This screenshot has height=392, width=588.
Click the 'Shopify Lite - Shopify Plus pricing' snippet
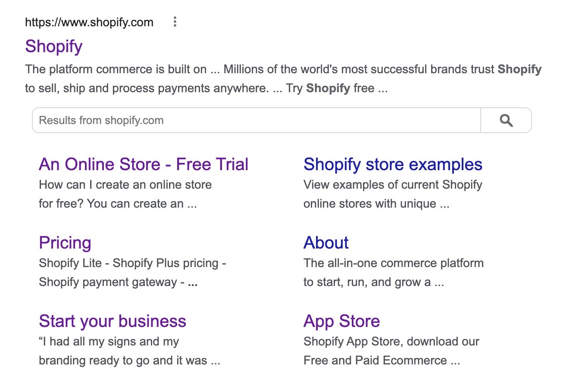pos(132,263)
